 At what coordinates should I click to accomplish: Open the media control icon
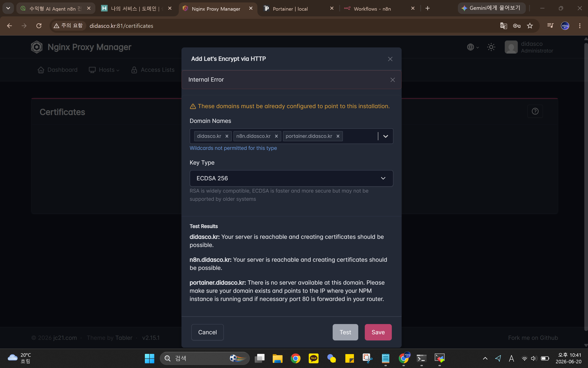pyautogui.click(x=550, y=26)
